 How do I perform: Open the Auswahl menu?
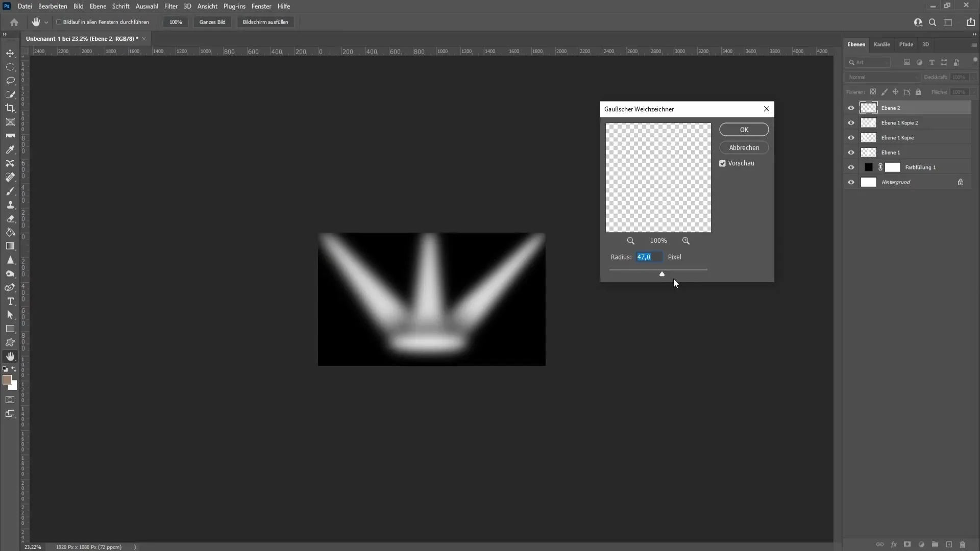point(147,6)
